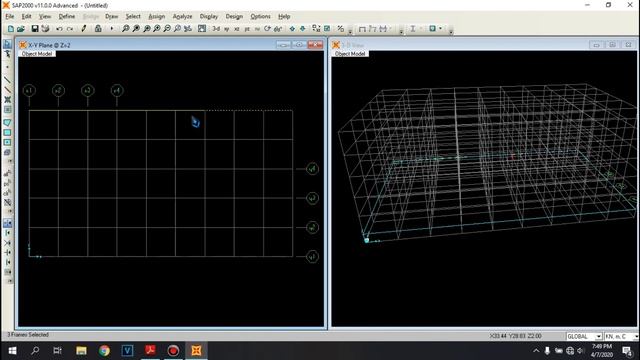Open the Help menu
The height and width of the screenshot is (360, 640).
(x=284, y=17)
